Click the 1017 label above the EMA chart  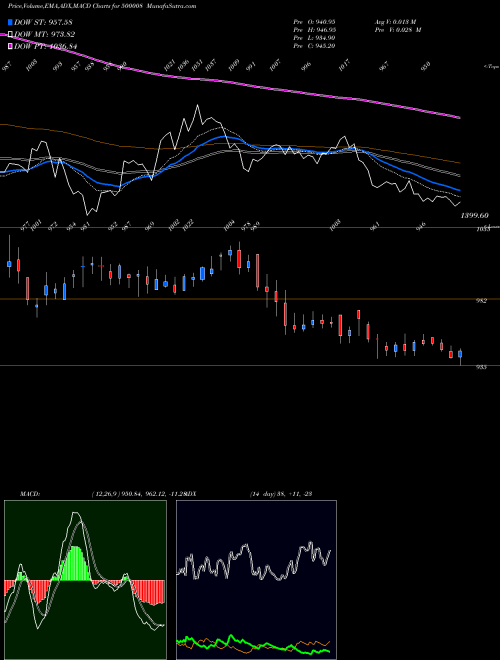[x=344, y=66]
